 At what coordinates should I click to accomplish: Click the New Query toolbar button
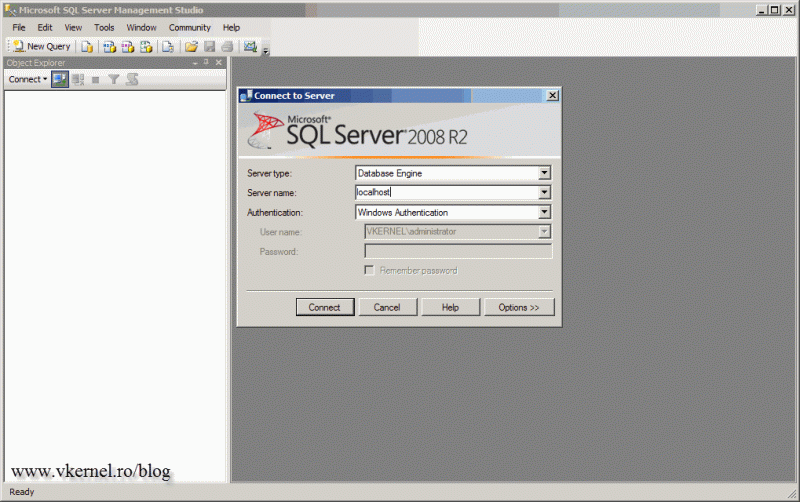coord(42,46)
